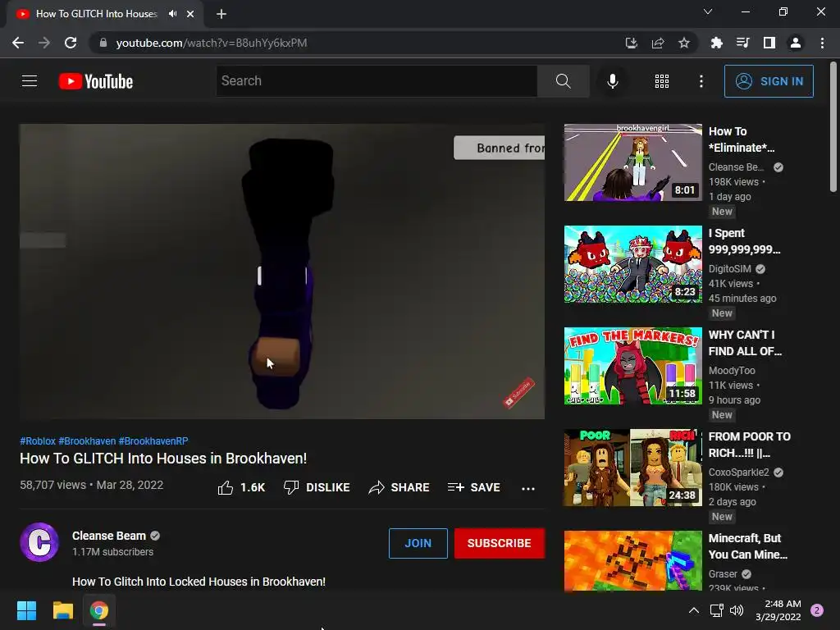Viewport: 840px width, 630px height.
Task: Open the Cleanse Beam channel name link
Action: pos(109,536)
